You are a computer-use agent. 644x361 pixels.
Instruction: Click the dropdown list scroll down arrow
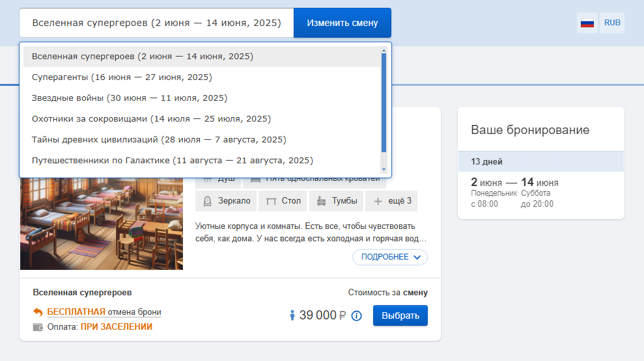(x=384, y=169)
